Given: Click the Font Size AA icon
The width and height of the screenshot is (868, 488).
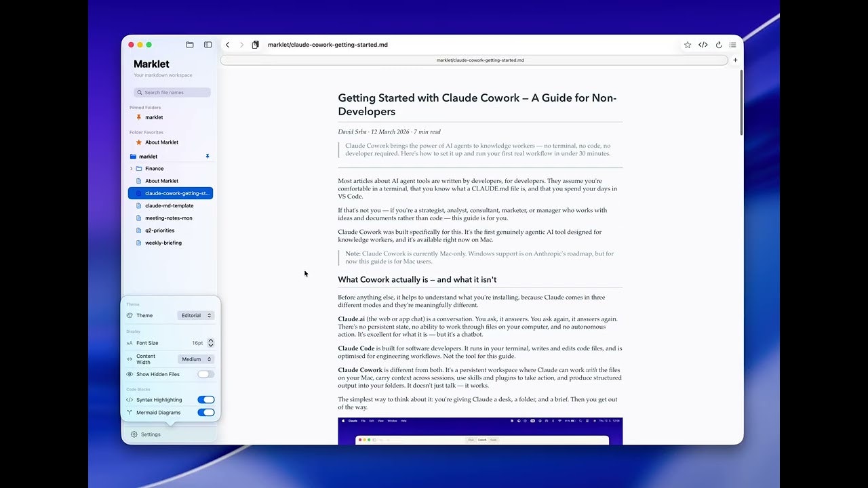Looking at the screenshot, I should click(x=130, y=343).
